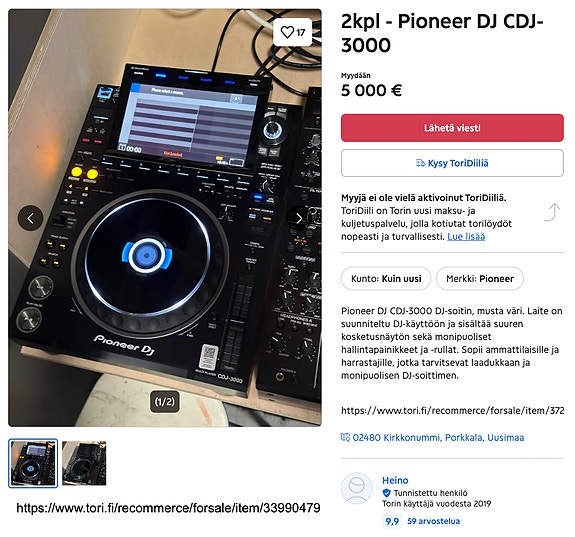Click the heart favorite icon

pyautogui.click(x=287, y=32)
